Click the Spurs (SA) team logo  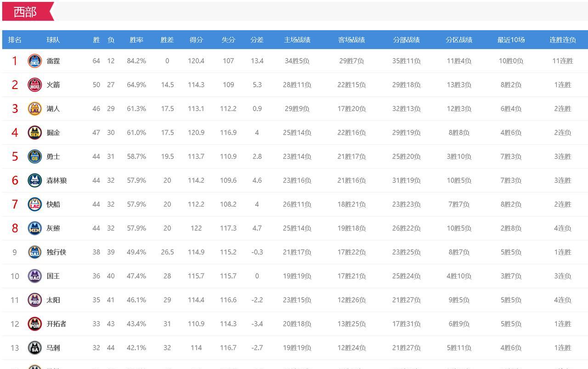click(35, 347)
